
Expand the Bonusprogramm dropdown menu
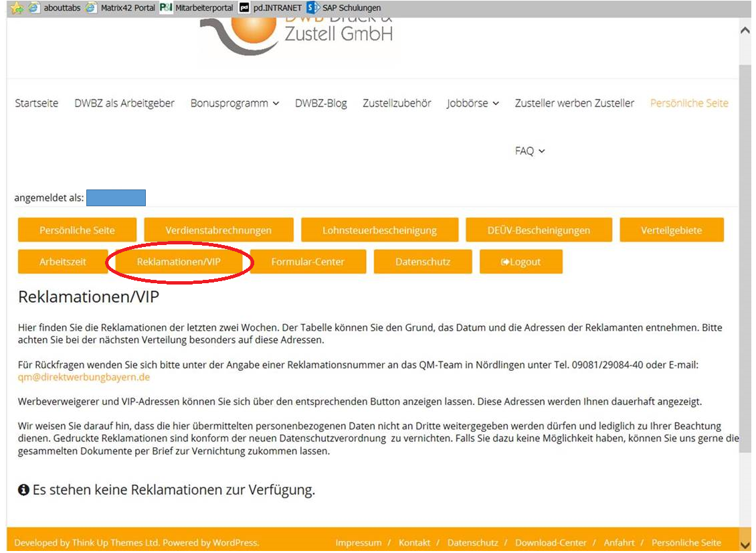(235, 103)
